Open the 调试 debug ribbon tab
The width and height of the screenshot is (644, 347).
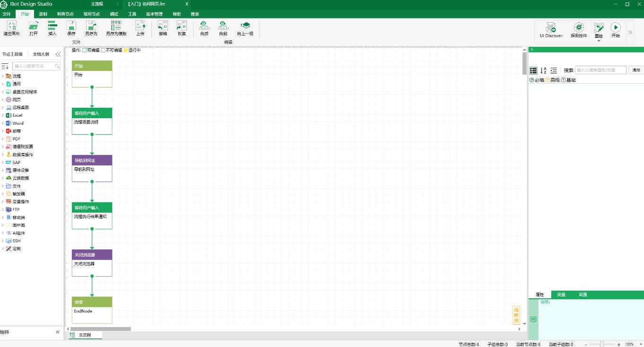114,14
